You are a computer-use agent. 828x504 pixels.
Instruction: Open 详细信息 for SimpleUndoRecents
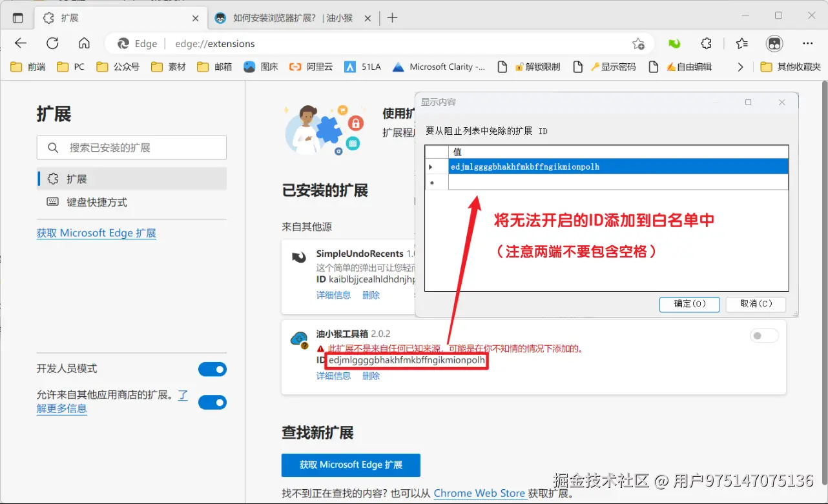click(333, 295)
